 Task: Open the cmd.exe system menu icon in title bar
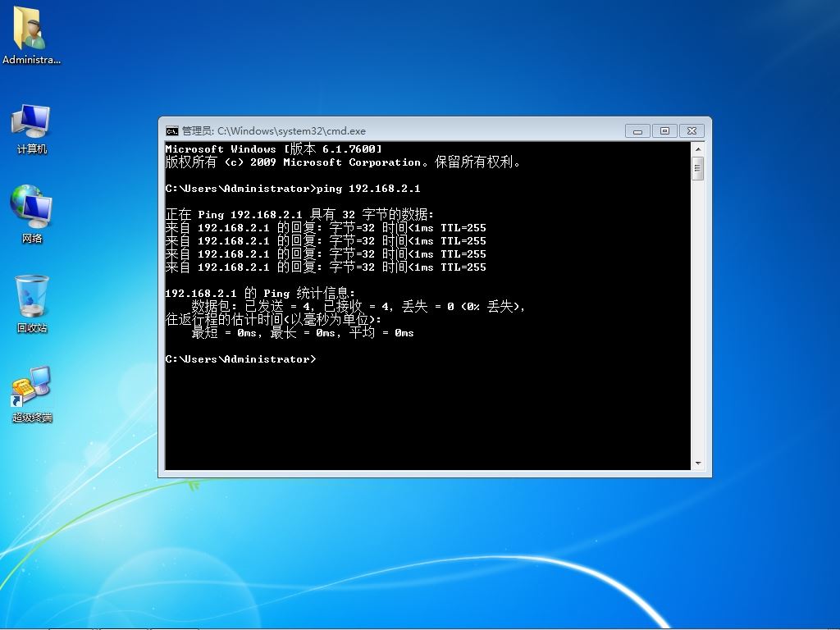point(172,130)
